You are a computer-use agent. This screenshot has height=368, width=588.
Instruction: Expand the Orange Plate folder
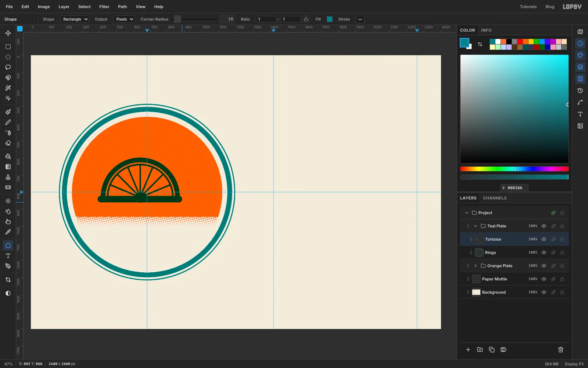tap(475, 266)
